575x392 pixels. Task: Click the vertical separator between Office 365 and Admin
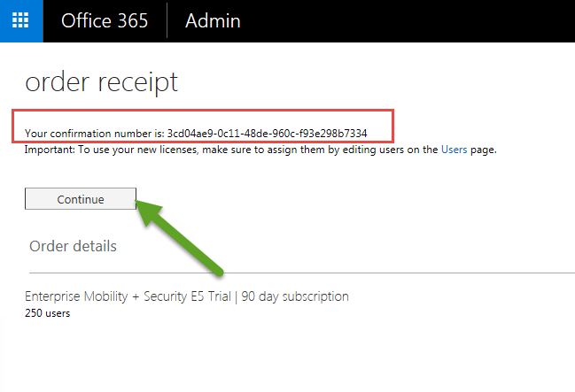tap(167, 20)
